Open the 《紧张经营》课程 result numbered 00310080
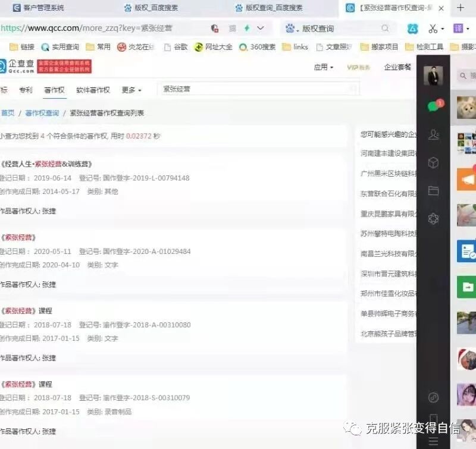Screen dimensions: 476x449 (x=26, y=311)
